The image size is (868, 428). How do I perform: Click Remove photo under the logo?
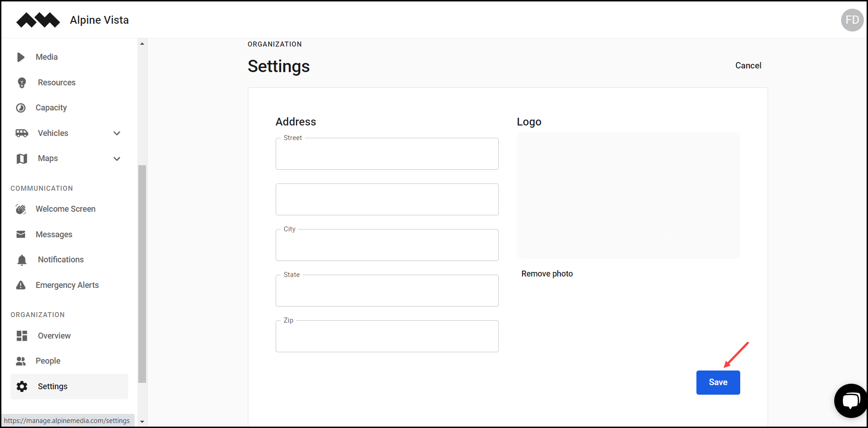(x=547, y=273)
